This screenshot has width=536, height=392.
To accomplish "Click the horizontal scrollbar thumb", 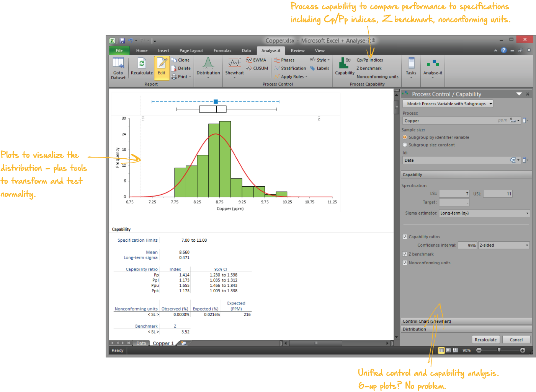I will [316, 343].
